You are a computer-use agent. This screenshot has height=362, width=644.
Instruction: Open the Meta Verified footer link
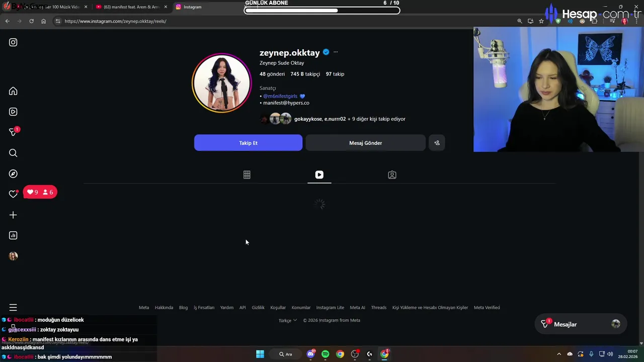pos(487,308)
